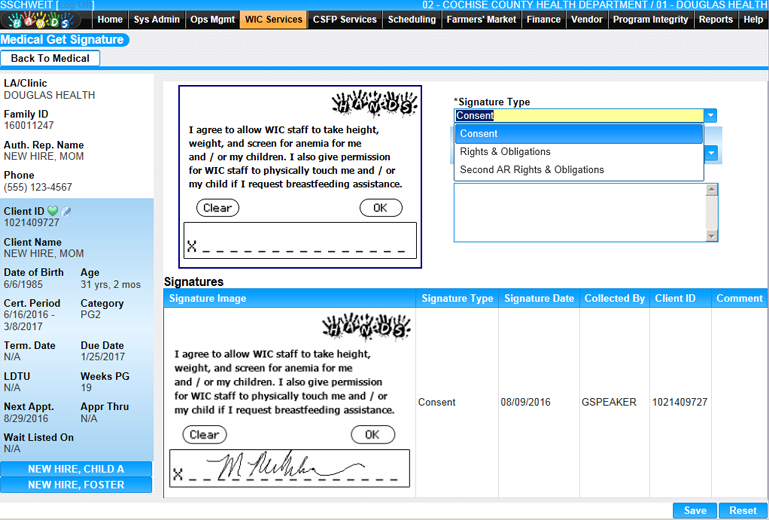Click the green heart icon beside Client ID
Viewport: 769px width, 520px height.
[53, 211]
